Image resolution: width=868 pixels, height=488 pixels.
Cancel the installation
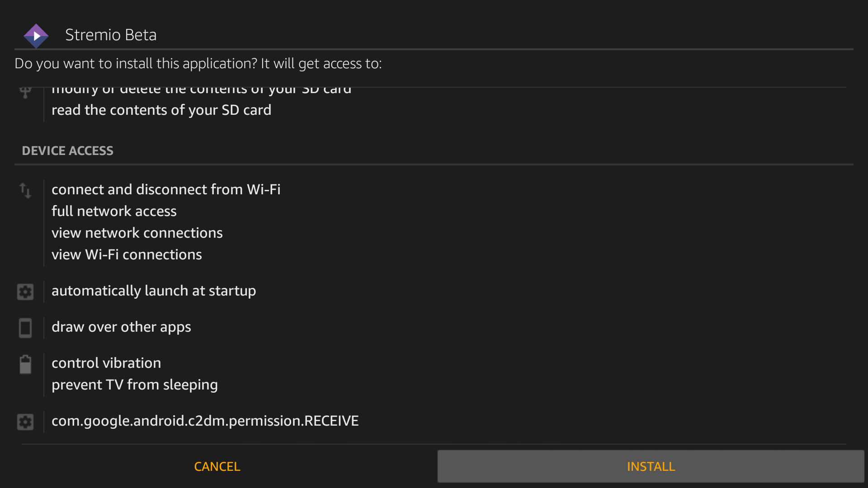pos(217,466)
